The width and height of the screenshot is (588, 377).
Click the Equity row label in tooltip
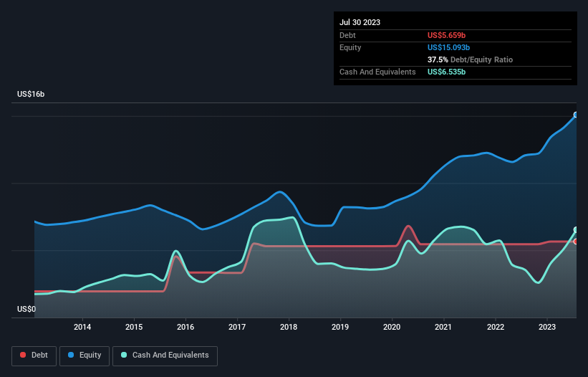pyautogui.click(x=350, y=47)
